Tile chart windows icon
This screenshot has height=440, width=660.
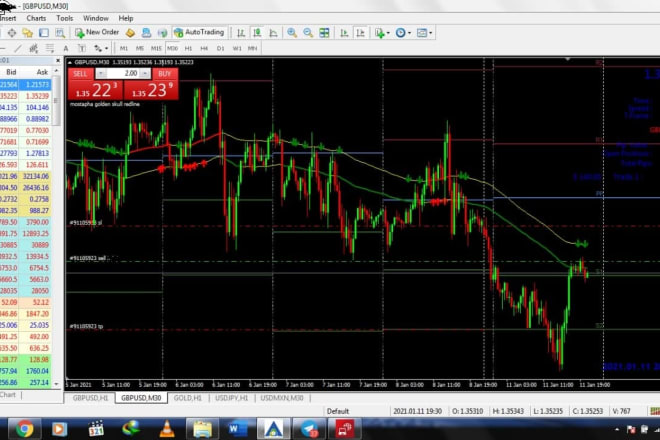tap(324, 33)
